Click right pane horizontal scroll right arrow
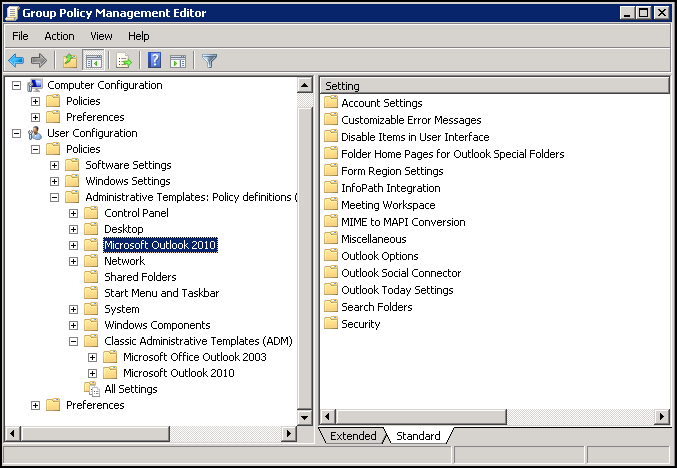Image resolution: width=677 pixels, height=468 pixels. point(661,417)
